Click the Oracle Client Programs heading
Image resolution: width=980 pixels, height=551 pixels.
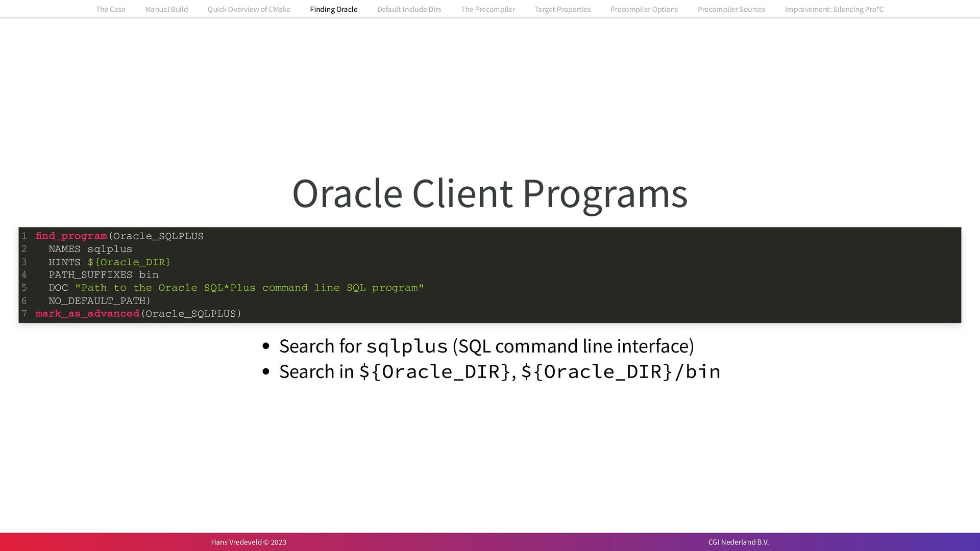tap(489, 193)
